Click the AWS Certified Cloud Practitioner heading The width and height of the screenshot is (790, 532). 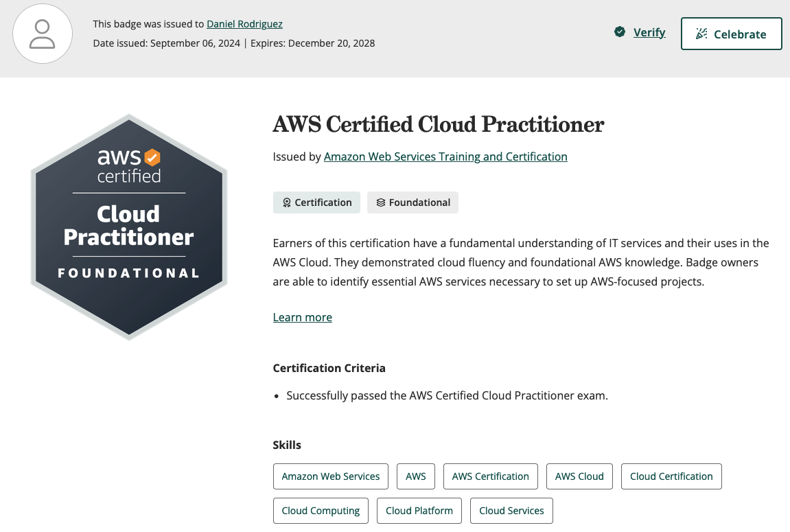[x=439, y=124]
